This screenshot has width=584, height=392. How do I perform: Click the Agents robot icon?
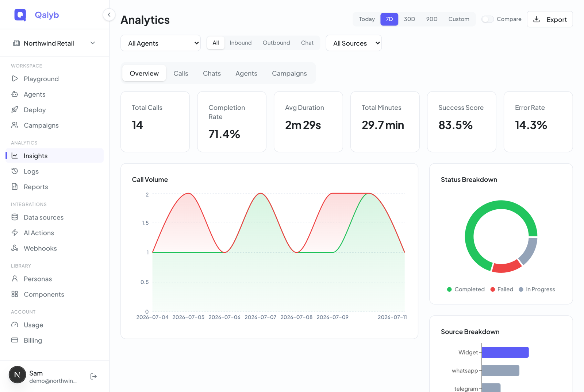tap(15, 94)
